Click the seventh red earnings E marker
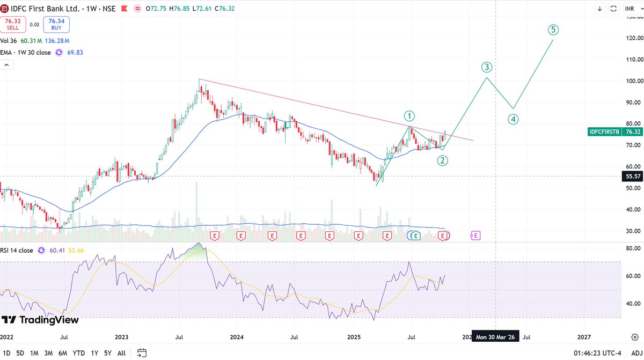Viewport: 644px width, 360px height. [x=387, y=236]
